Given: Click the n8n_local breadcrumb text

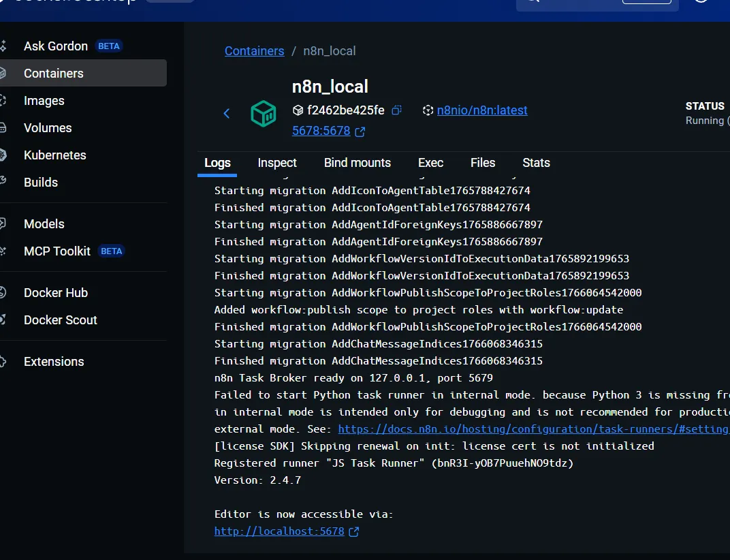Looking at the screenshot, I should pos(330,51).
